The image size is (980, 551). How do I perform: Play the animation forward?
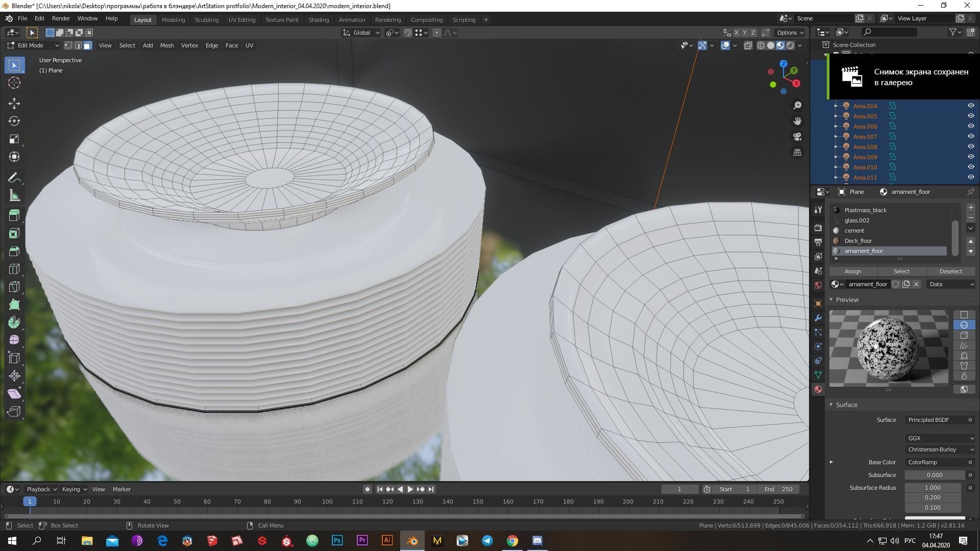410,489
